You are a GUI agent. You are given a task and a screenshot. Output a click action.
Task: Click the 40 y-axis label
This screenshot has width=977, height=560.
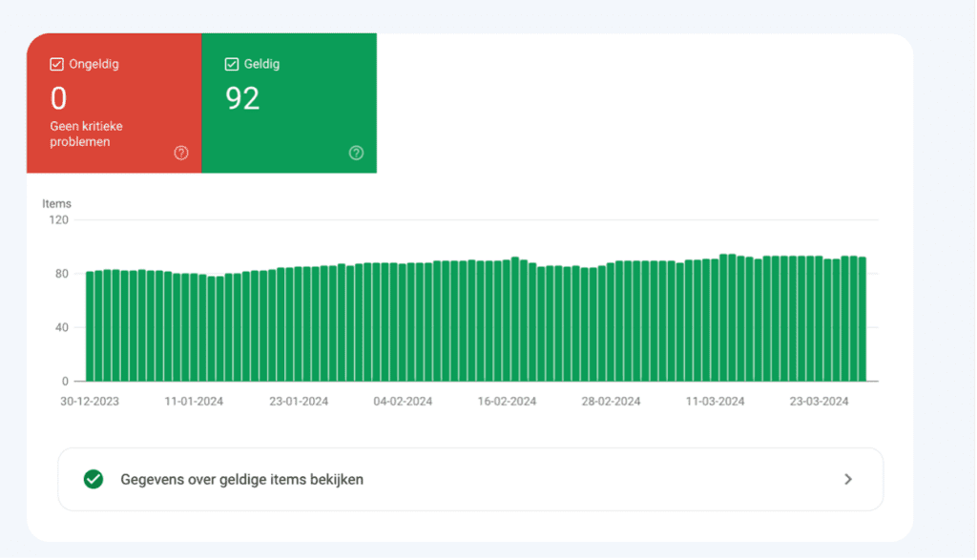(62, 327)
